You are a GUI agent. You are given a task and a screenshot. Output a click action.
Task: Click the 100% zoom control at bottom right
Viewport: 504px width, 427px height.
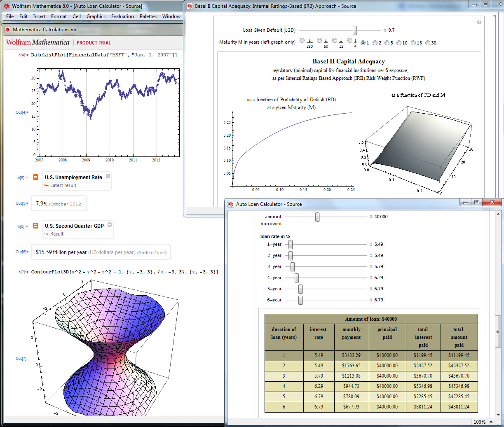(480, 422)
